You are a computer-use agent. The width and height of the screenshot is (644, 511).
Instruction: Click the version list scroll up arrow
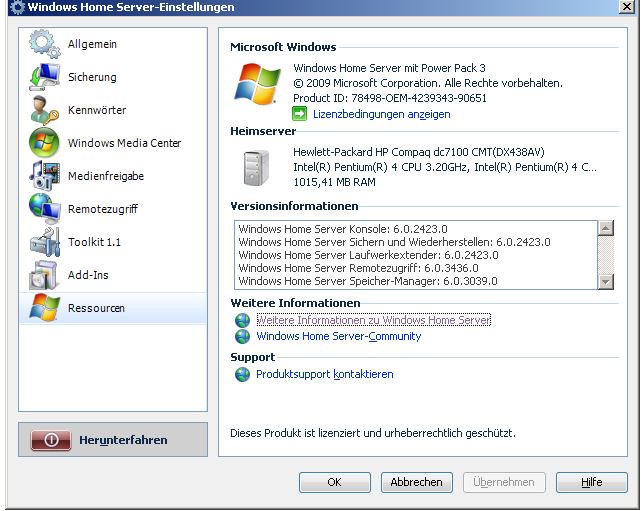606,228
